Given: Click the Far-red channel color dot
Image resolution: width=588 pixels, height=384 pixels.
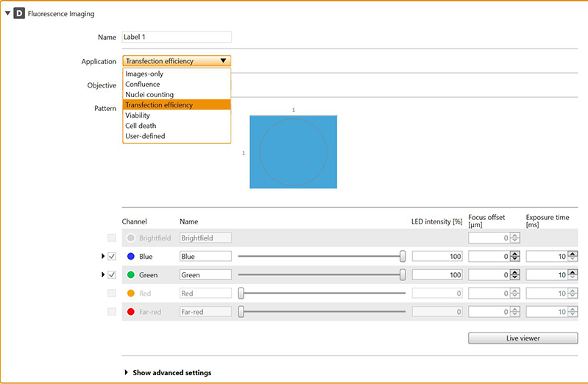Looking at the screenshot, I should [131, 312].
